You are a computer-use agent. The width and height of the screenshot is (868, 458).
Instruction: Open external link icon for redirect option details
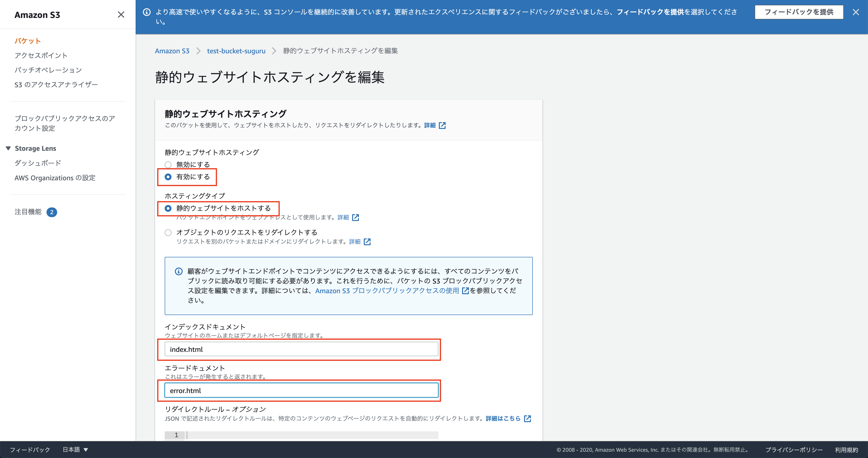pyautogui.click(x=367, y=242)
